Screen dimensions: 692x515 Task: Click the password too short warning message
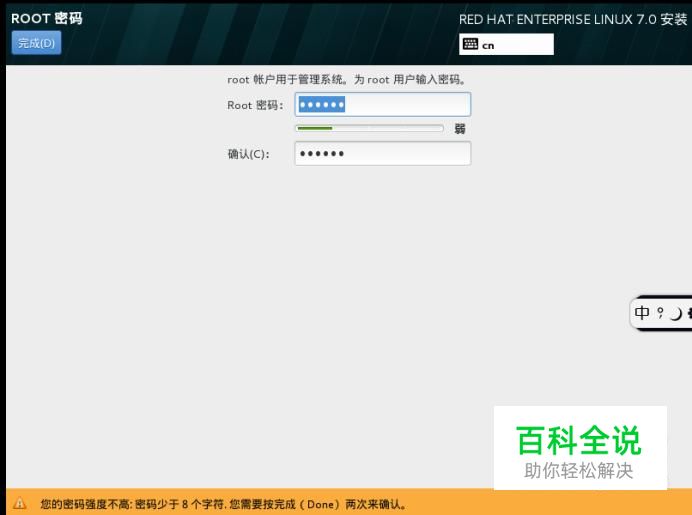tap(223, 504)
